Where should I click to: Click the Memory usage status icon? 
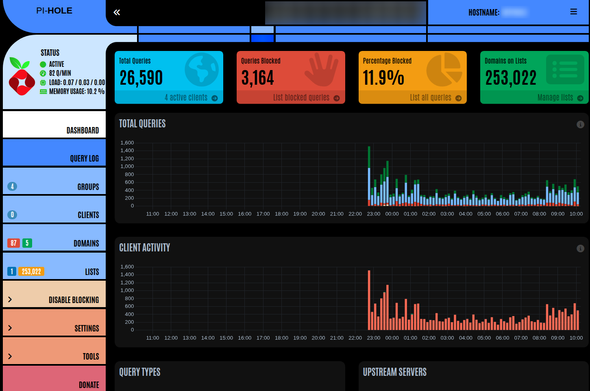pos(43,91)
